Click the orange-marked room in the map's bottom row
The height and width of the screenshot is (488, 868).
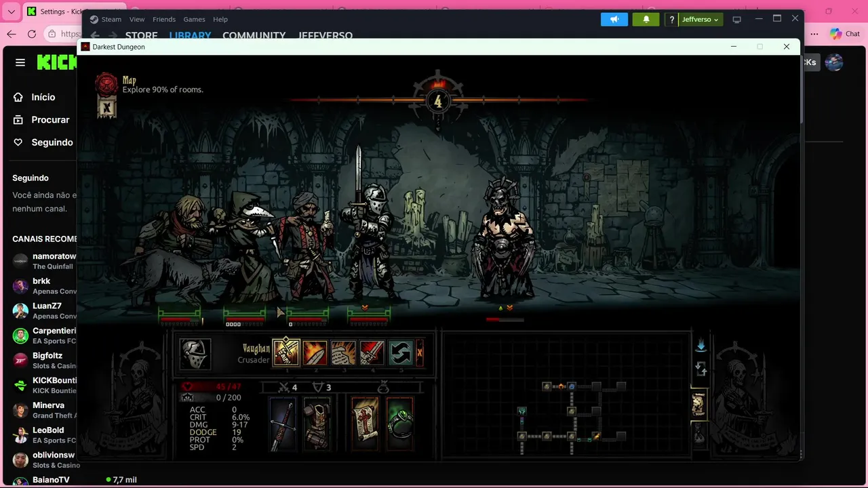(596, 436)
